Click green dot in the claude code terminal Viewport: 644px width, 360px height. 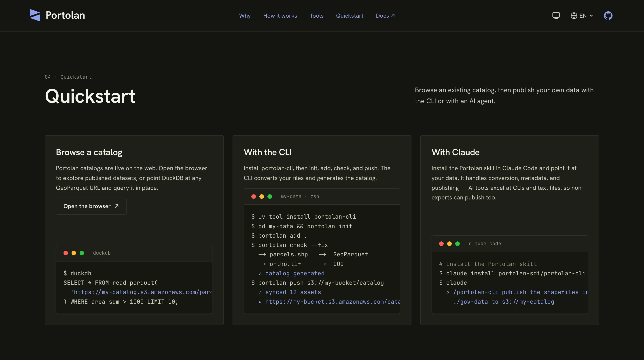457,244
